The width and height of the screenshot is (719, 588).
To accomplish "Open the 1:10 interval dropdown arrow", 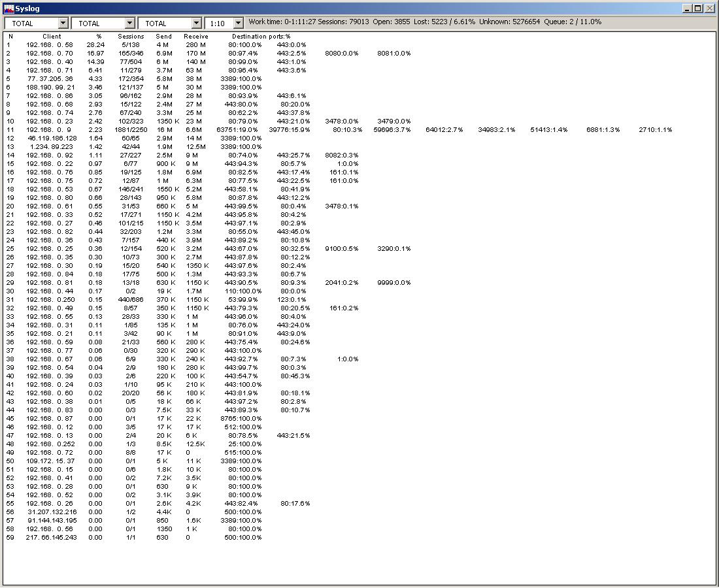I will click(x=238, y=24).
